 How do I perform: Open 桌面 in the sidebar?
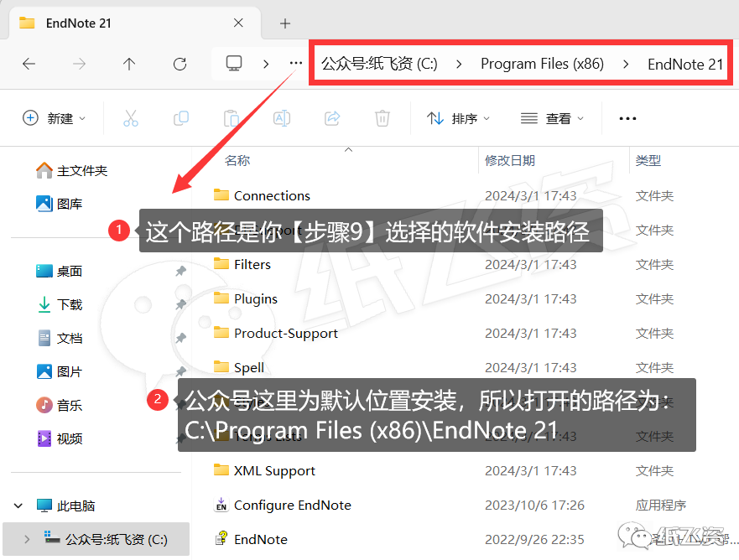(x=59, y=272)
